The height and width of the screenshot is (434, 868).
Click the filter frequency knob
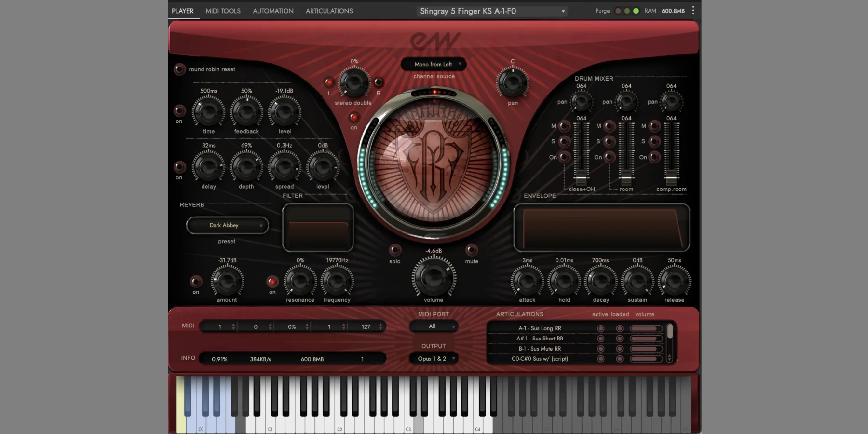(x=337, y=281)
